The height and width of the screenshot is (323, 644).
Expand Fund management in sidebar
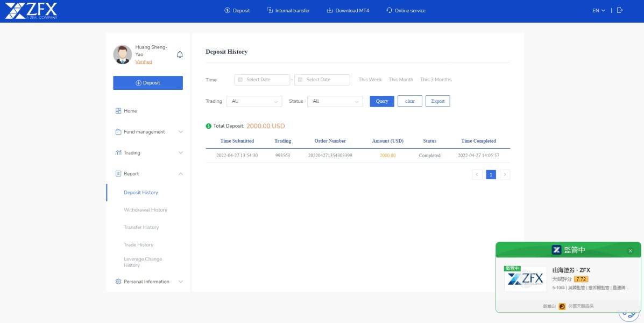point(148,132)
